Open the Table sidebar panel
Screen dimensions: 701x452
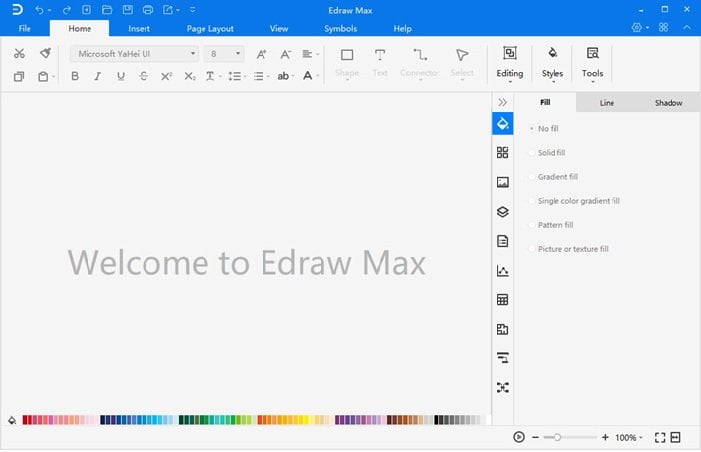click(503, 300)
